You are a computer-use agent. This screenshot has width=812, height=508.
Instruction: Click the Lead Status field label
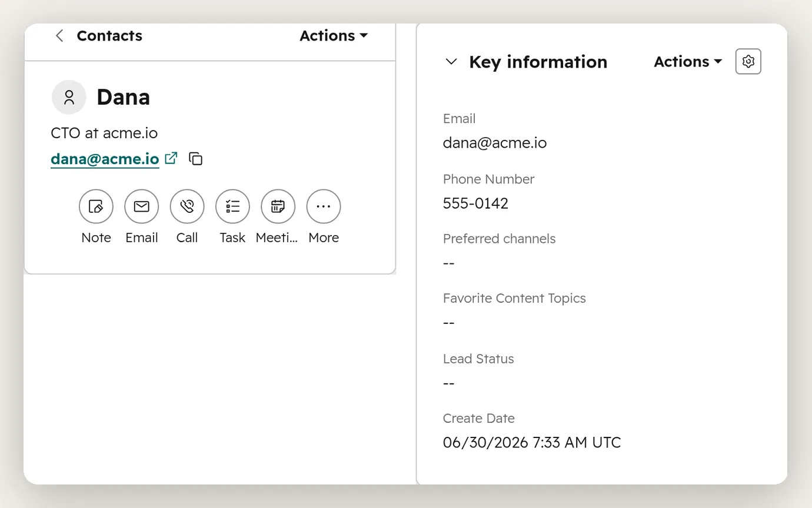pyautogui.click(x=478, y=359)
